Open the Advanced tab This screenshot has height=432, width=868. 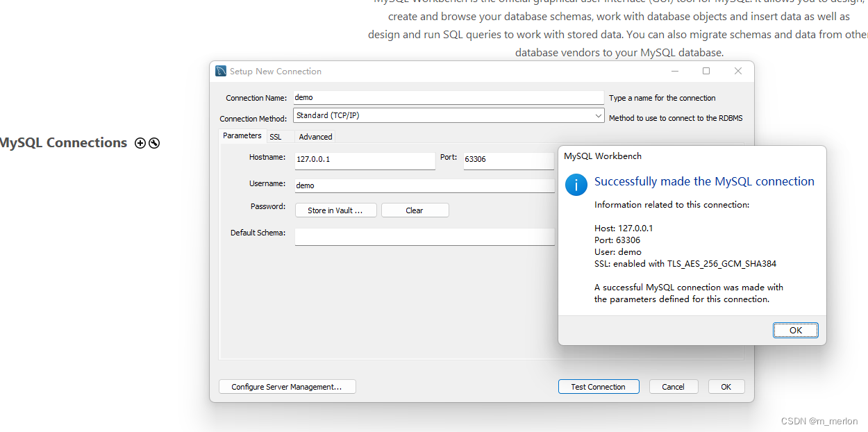coord(315,137)
